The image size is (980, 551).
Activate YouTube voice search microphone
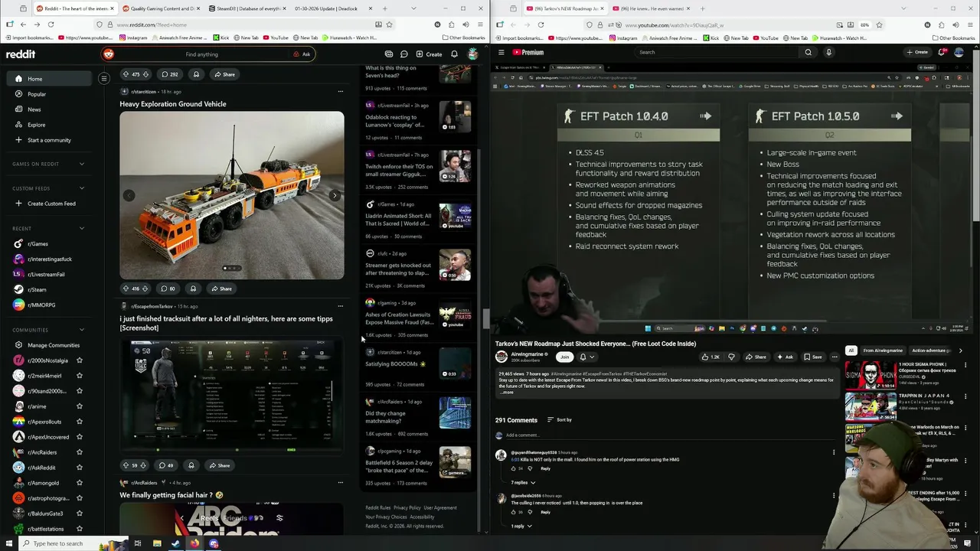point(828,52)
